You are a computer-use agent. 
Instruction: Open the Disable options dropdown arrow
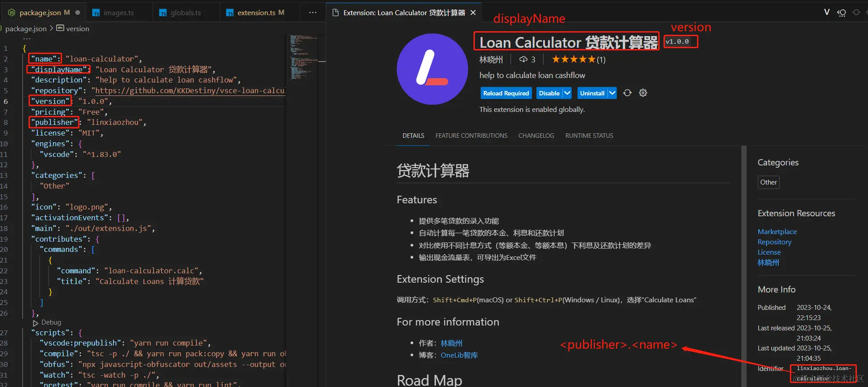[567, 93]
